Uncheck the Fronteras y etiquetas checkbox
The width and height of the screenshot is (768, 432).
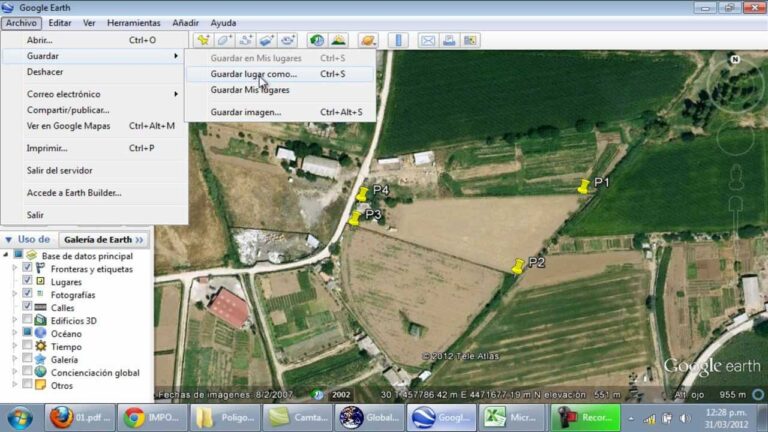pyautogui.click(x=27, y=268)
